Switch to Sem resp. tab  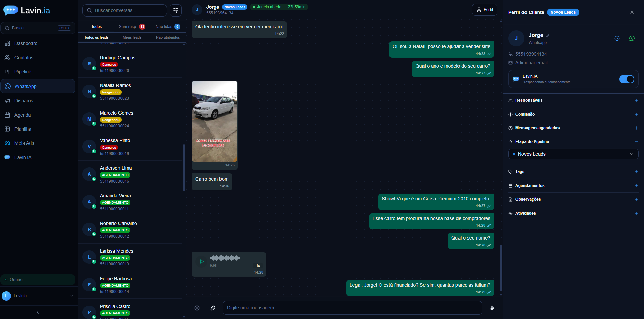132,27
